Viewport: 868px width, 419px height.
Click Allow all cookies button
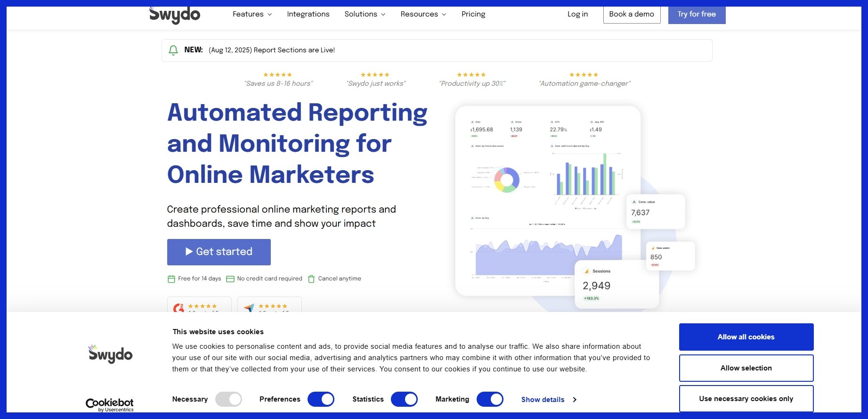(x=746, y=337)
